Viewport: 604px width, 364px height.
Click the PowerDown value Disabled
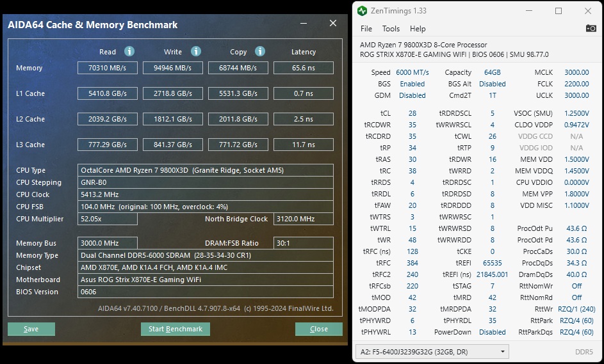(x=493, y=332)
